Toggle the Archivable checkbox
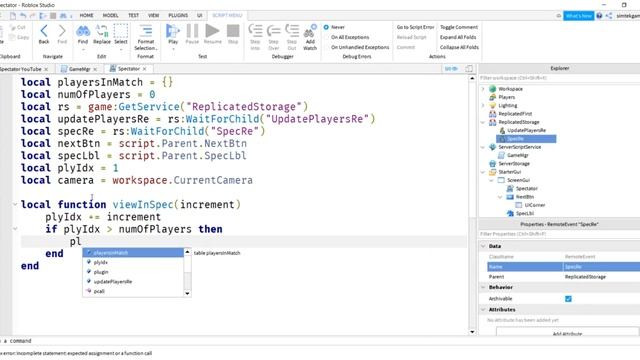 568,299
